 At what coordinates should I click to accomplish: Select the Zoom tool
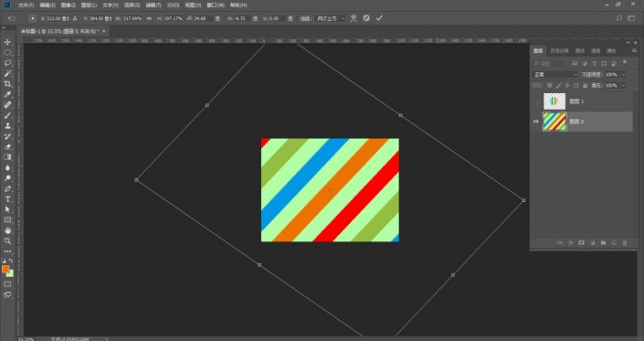pos(7,241)
